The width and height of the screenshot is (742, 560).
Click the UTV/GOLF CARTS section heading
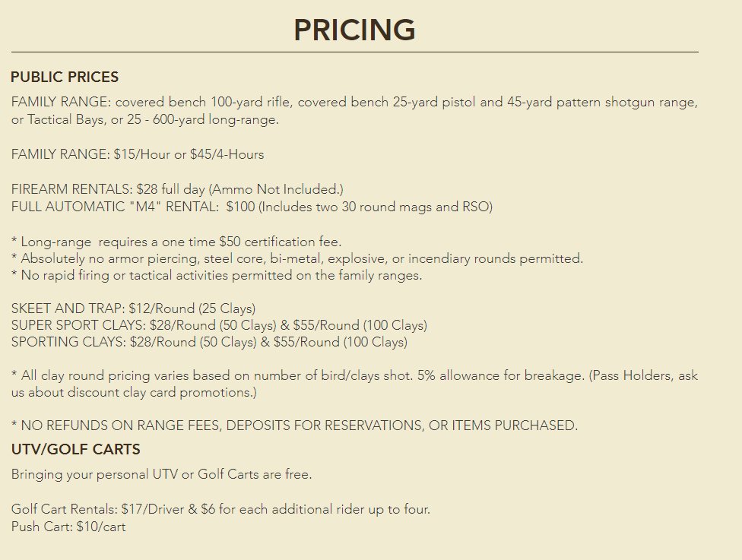coord(76,449)
